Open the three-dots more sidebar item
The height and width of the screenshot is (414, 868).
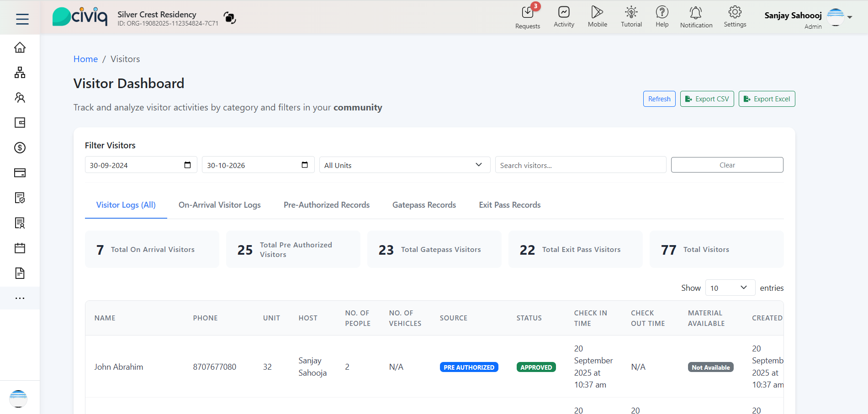20,298
